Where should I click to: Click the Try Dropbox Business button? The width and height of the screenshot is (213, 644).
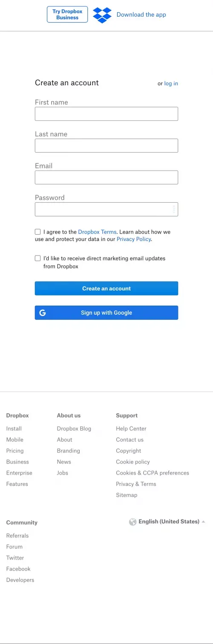pos(67,15)
